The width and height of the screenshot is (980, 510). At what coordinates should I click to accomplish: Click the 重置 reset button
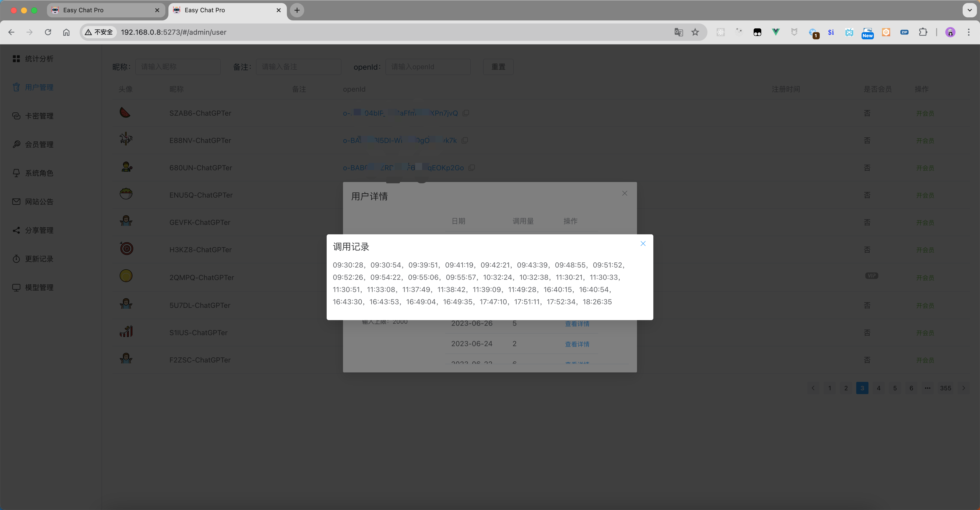point(498,67)
